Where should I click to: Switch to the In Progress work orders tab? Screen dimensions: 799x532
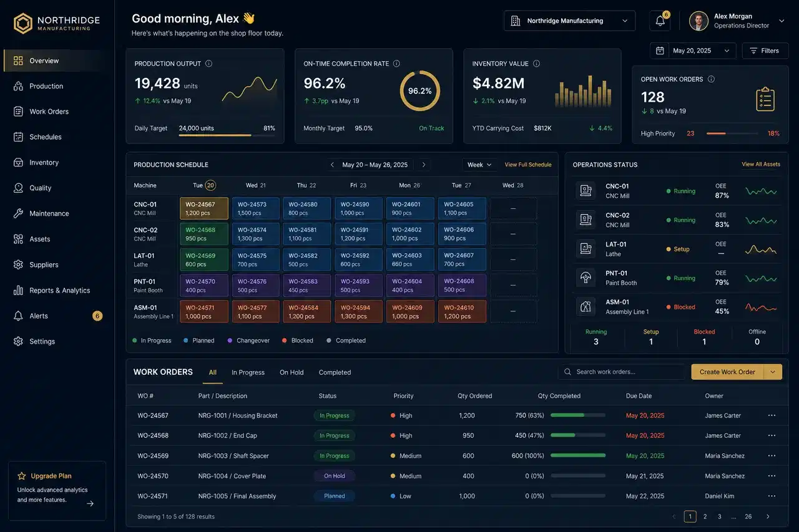[x=248, y=372]
